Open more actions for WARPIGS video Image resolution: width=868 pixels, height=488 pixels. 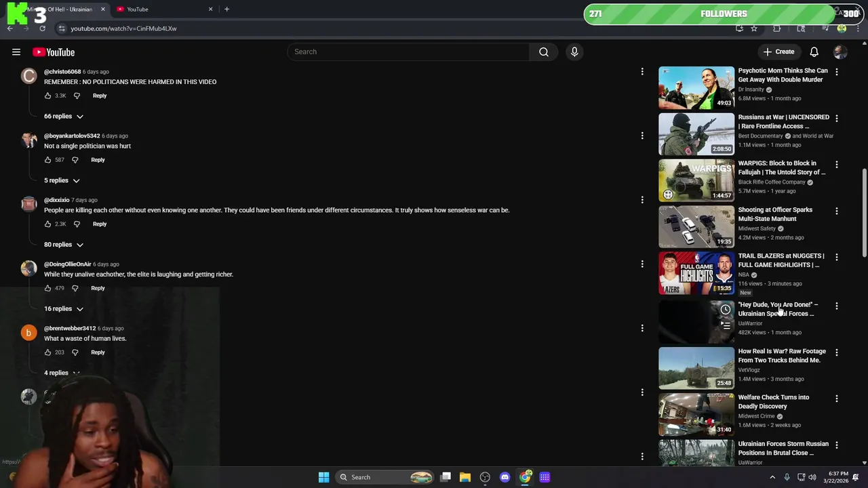pyautogui.click(x=837, y=164)
